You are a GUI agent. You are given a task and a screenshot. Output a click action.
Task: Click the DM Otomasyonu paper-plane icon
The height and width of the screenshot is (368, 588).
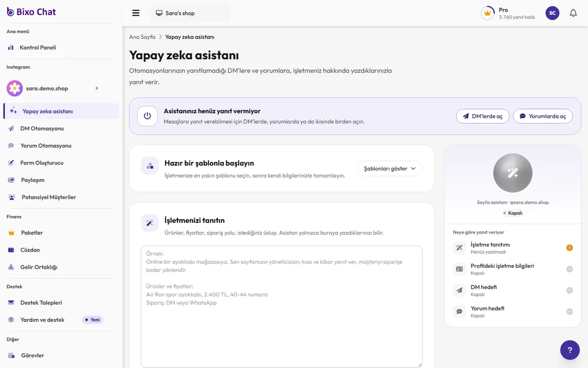pyautogui.click(x=11, y=129)
